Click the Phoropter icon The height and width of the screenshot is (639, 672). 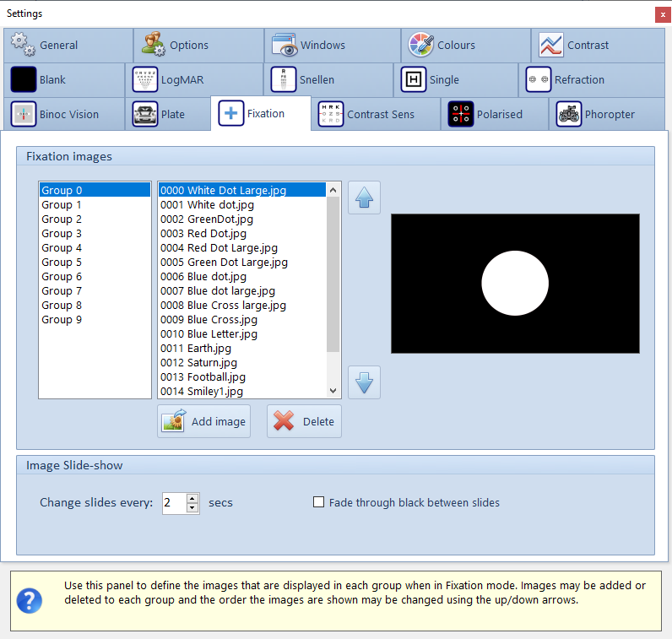(569, 114)
